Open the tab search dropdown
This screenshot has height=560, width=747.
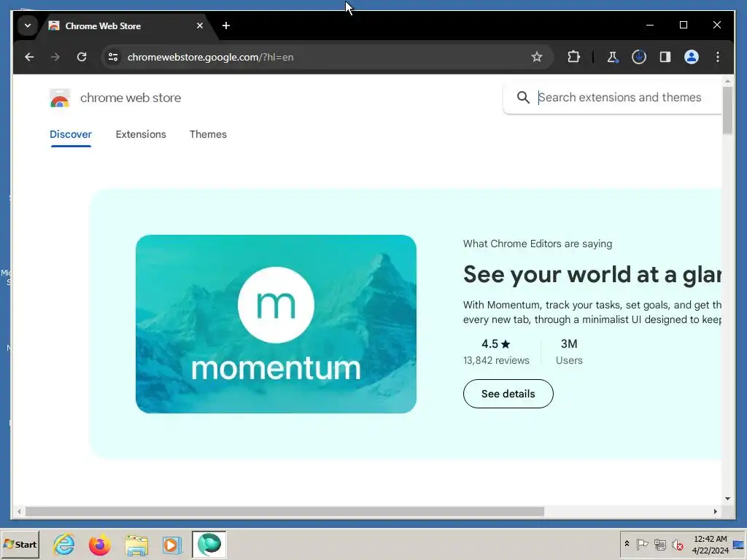point(28,26)
